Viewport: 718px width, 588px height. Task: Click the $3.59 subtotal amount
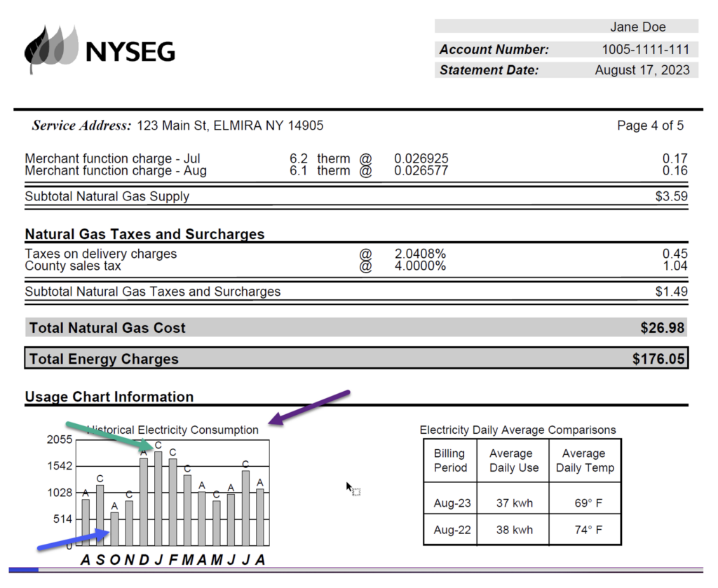671,196
